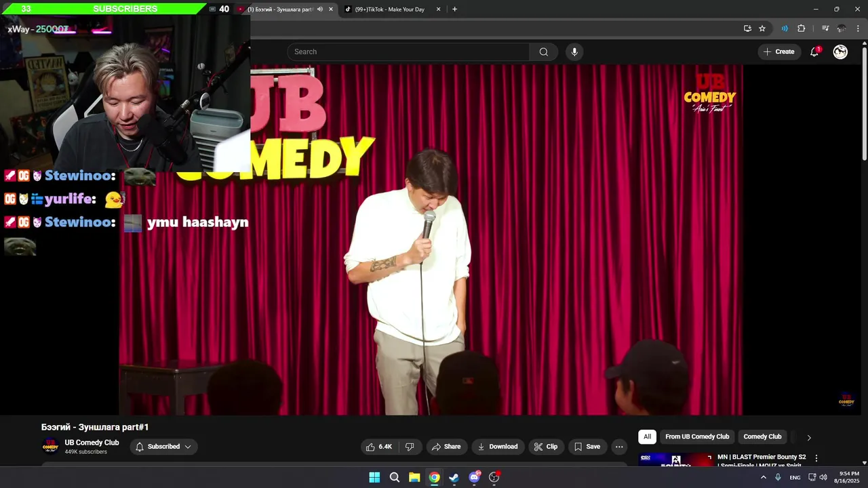Image resolution: width=868 pixels, height=488 pixels.
Task: Click the page vertical scrollbar thumb
Action: click(x=864, y=105)
